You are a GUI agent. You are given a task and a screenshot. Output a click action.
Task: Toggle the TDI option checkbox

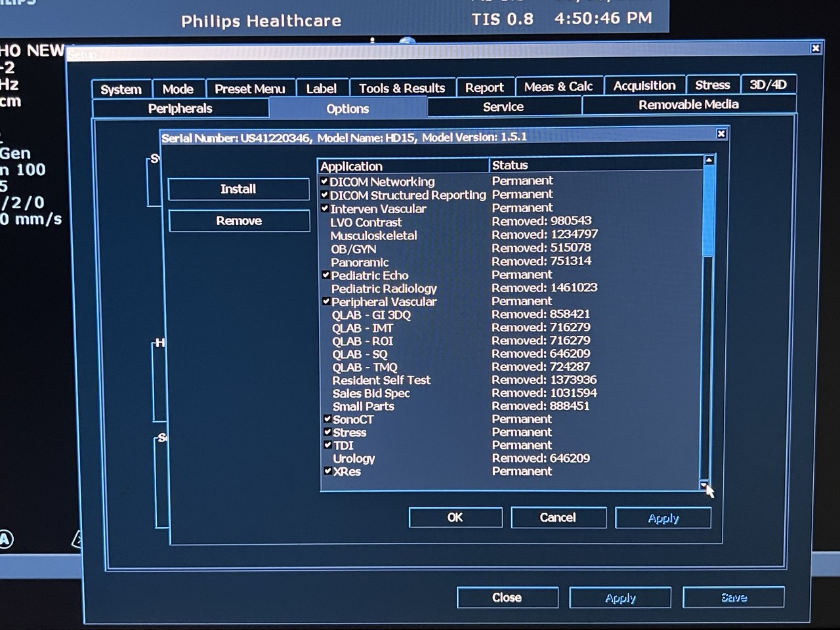pyautogui.click(x=327, y=445)
